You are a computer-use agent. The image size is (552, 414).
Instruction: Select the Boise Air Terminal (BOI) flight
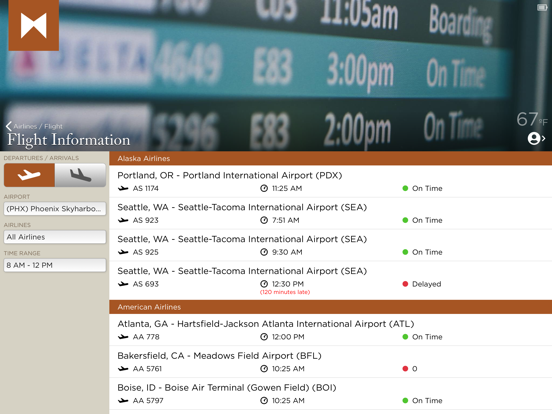pyautogui.click(x=331, y=394)
